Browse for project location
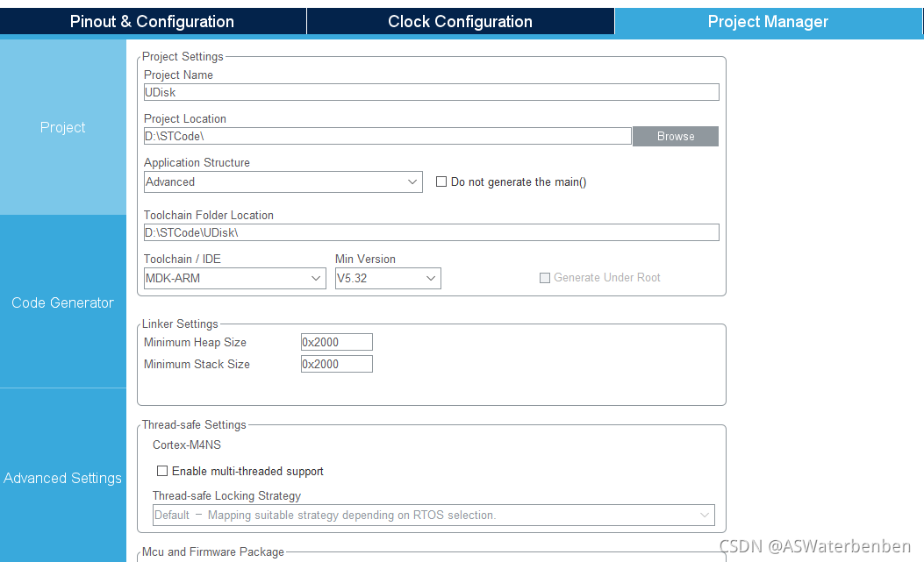 click(x=676, y=136)
